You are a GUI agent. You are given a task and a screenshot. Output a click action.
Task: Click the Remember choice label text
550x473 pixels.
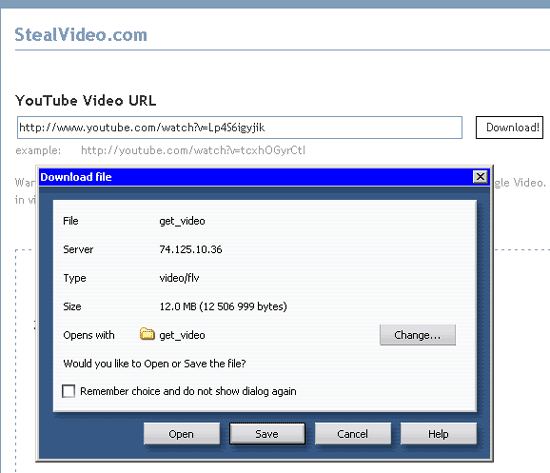(188, 391)
